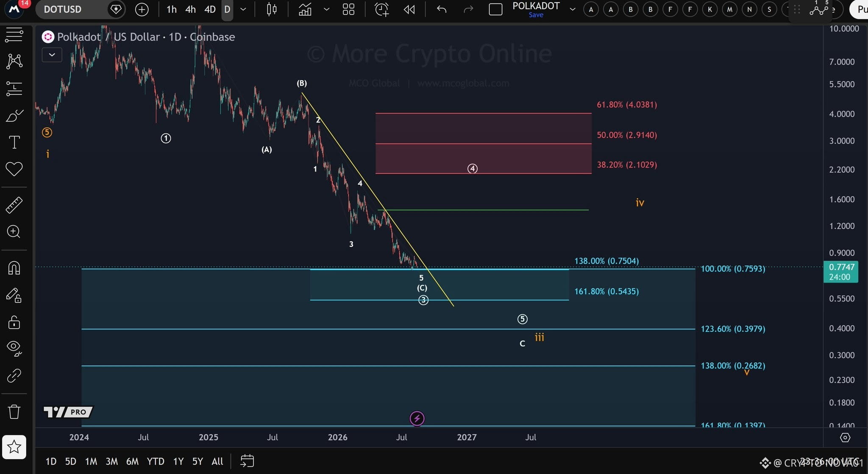Open the link drawings sync tool

14,376
